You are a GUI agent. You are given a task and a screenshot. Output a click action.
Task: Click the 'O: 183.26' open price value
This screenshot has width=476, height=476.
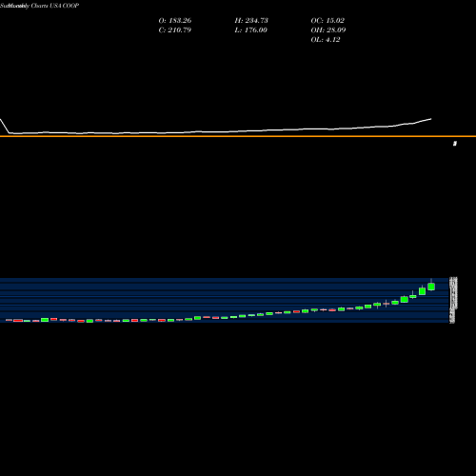[175, 21]
